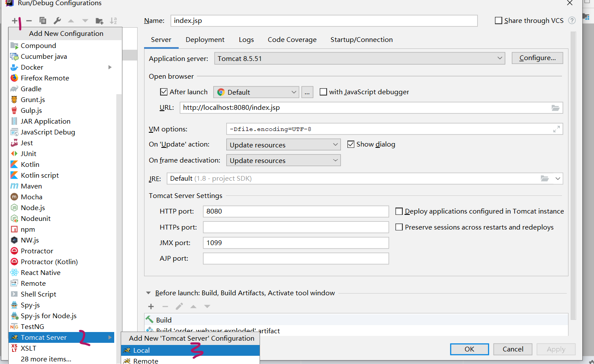Select Maven configuration type
This screenshot has height=364, width=594.
pyautogui.click(x=31, y=186)
